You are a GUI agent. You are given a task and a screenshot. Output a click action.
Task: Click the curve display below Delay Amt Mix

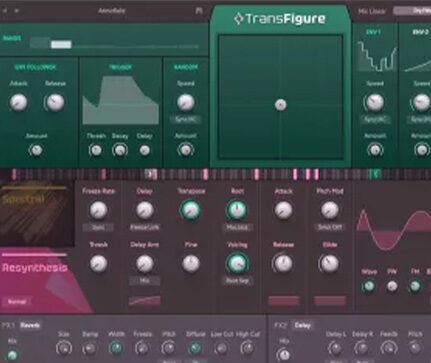[x=145, y=301]
